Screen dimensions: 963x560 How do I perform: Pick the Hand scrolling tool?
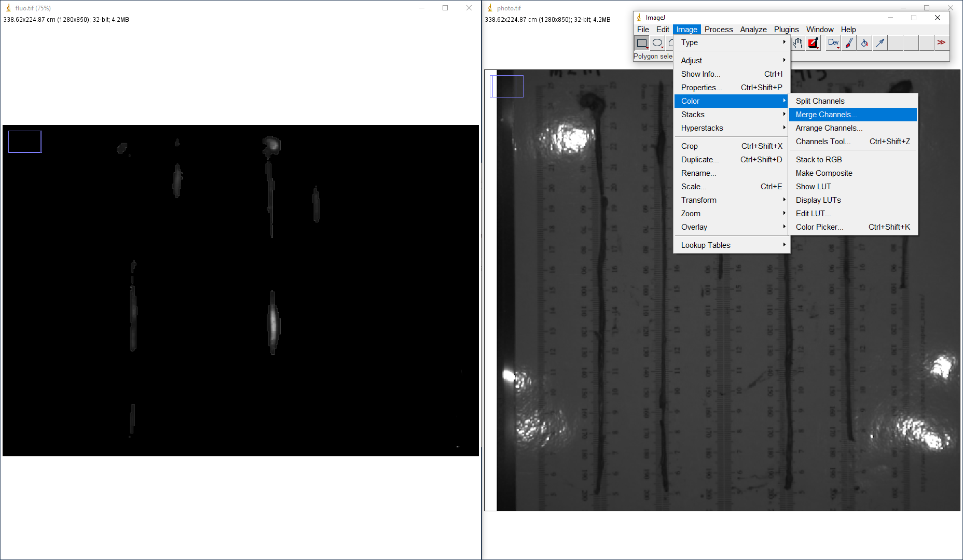[x=798, y=43]
